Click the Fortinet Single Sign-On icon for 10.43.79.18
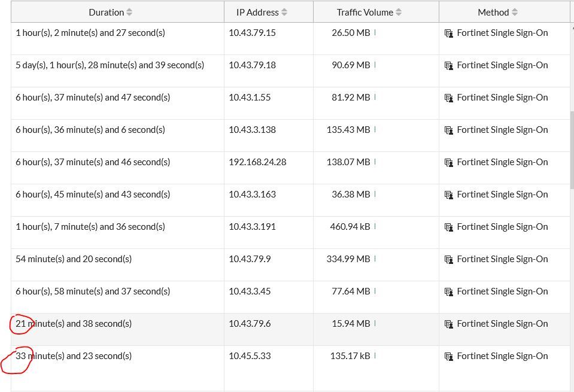 (x=449, y=66)
